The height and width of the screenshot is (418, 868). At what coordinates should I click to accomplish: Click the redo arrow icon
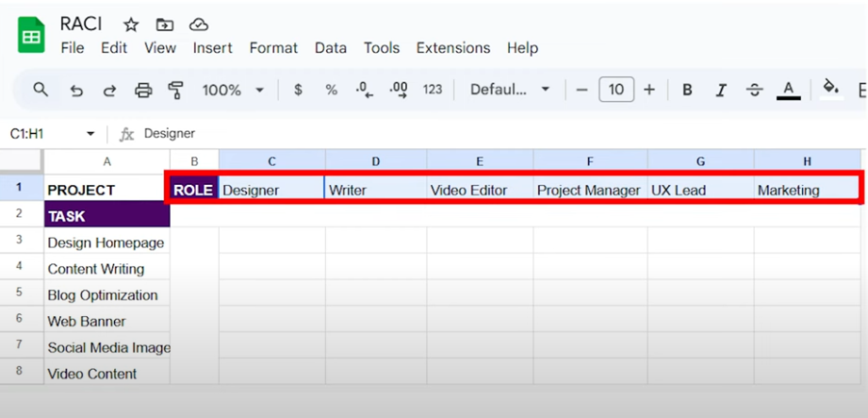[x=109, y=90]
